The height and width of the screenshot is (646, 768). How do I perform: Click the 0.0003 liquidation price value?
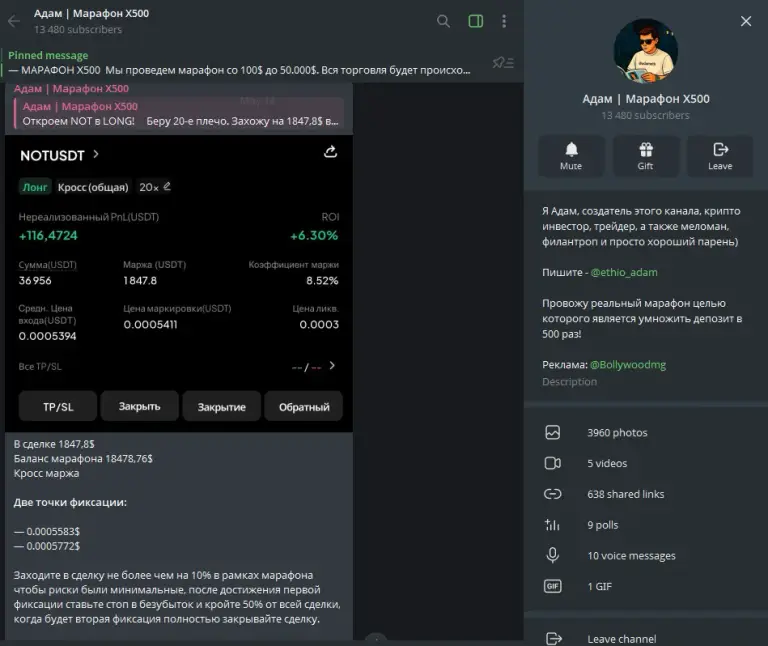(319, 324)
